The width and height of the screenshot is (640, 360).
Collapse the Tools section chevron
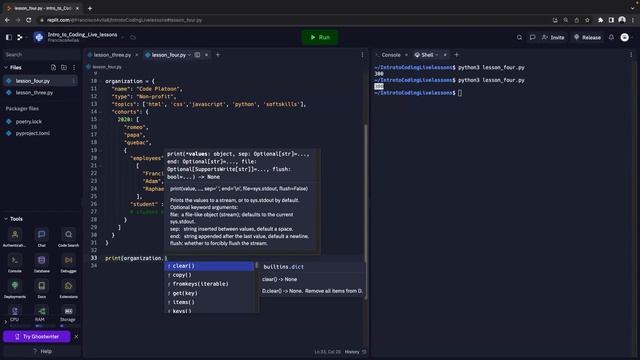click(x=6, y=219)
